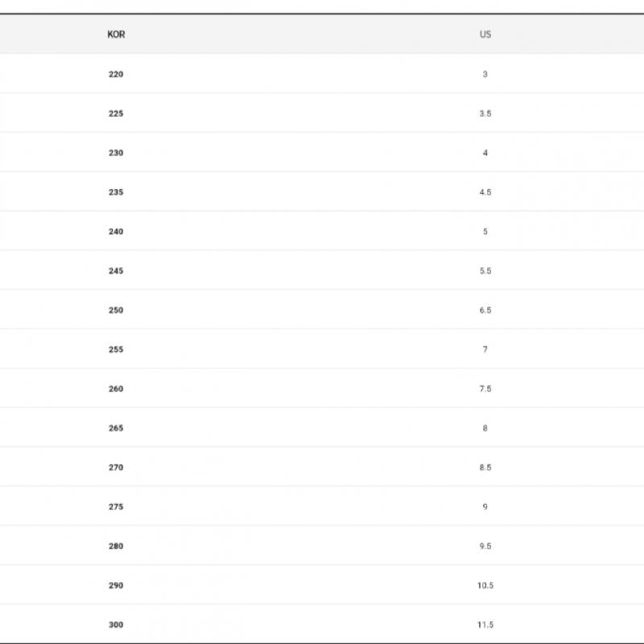Click the KOR 265 size value
The height and width of the screenshot is (644, 644).
(116, 428)
